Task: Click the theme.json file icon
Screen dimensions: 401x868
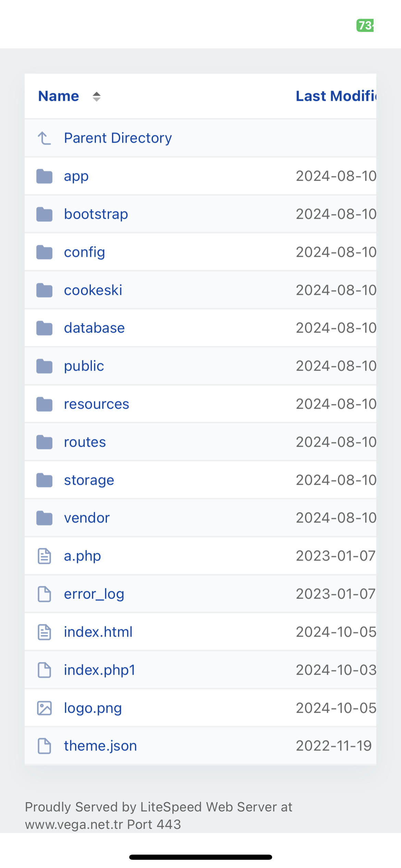Action: point(44,746)
